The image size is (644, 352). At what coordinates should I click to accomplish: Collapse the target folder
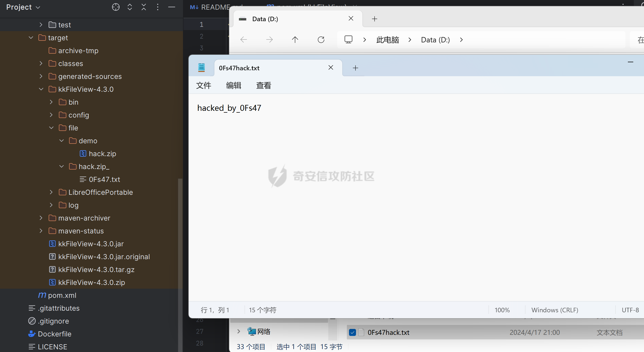coord(31,38)
